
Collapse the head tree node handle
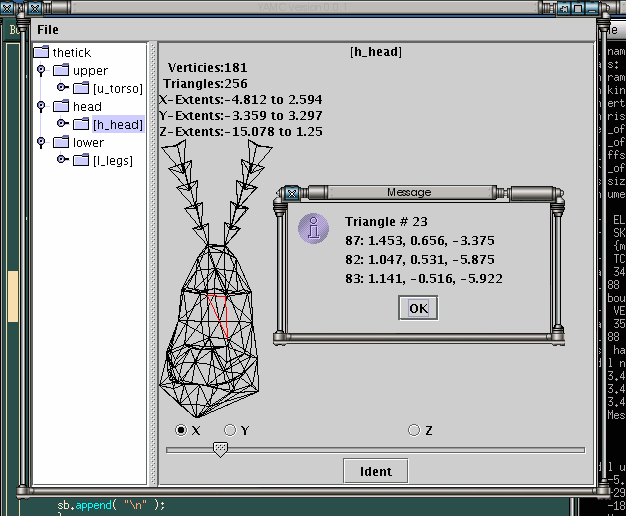click(41, 106)
